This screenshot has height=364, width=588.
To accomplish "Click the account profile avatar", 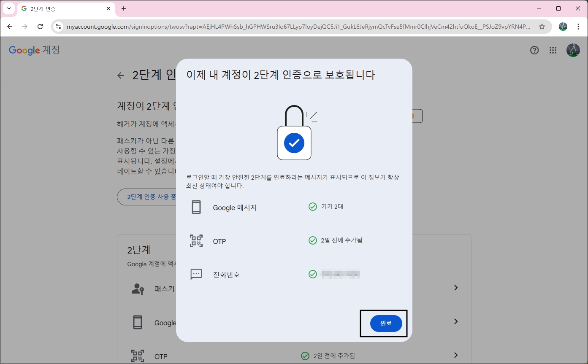I will [x=574, y=50].
